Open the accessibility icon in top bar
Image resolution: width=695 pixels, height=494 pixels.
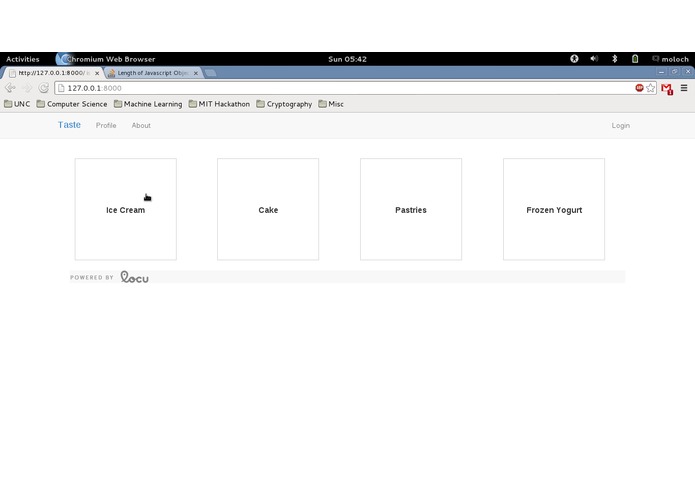pyautogui.click(x=574, y=58)
